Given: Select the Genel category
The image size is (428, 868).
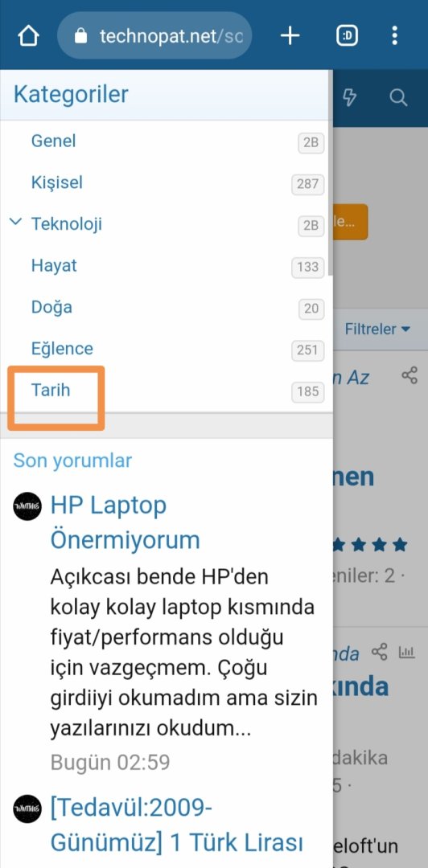Looking at the screenshot, I should 53,141.
